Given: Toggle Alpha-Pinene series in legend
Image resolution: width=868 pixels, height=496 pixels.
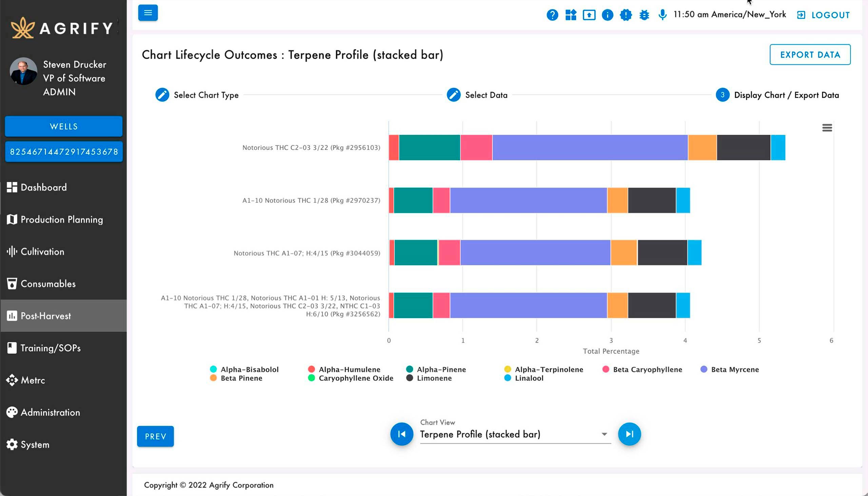Looking at the screenshot, I should click(x=436, y=369).
